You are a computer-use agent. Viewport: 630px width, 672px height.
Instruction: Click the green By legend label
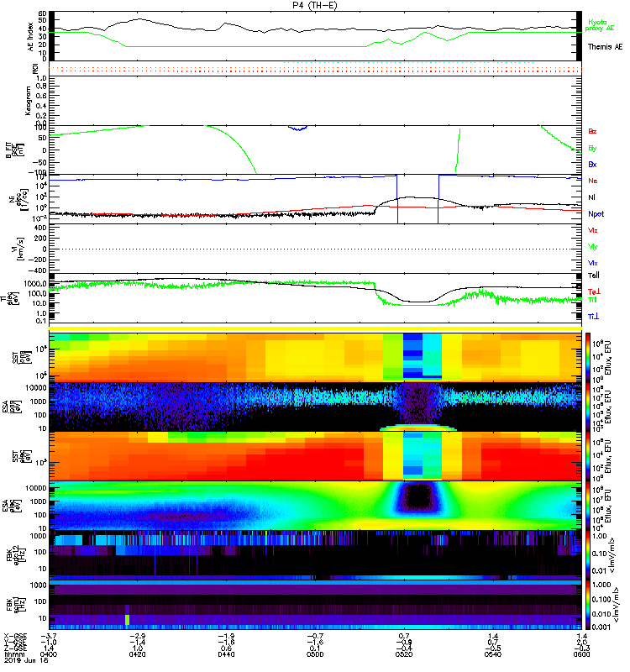click(x=592, y=149)
